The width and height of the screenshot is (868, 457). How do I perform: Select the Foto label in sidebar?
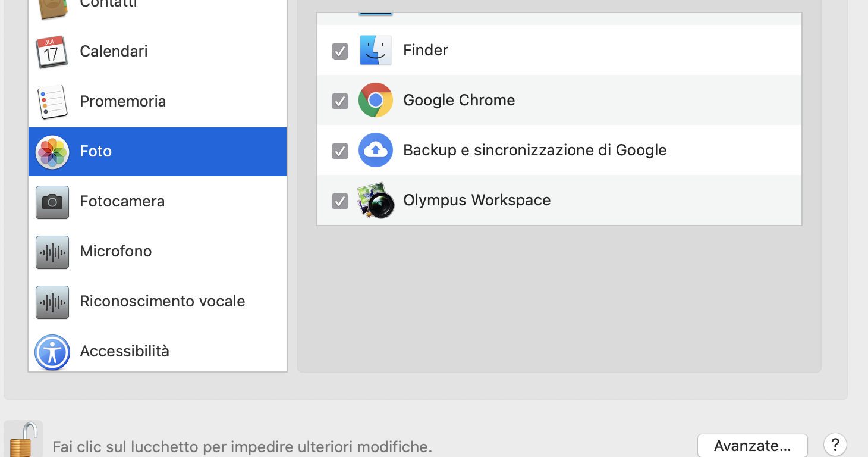tap(96, 151)
